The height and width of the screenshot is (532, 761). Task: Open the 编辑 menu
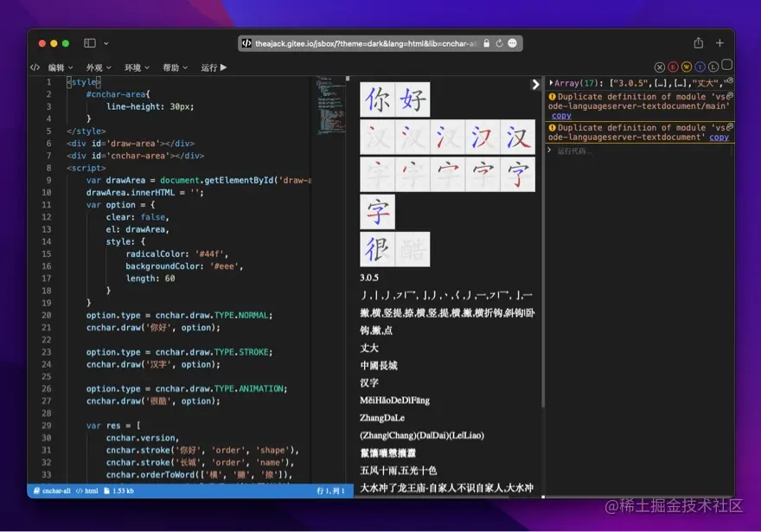[61, 67]
